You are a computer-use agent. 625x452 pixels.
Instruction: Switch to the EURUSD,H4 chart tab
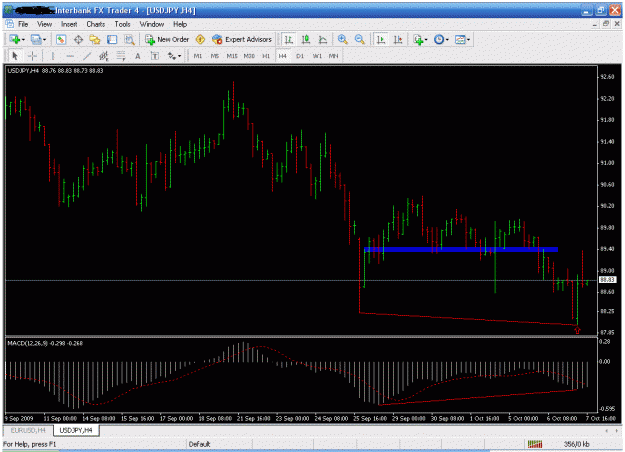[x=28, y=430]
